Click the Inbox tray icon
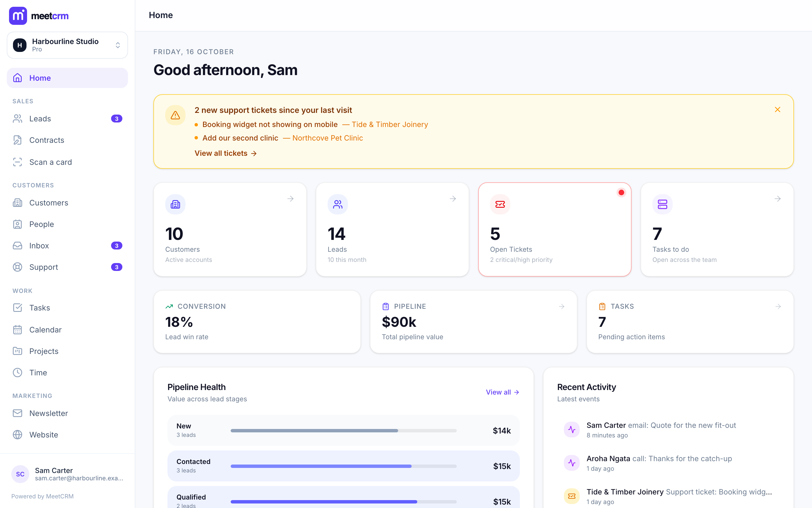812x508 pixels. tap(17, 246)
